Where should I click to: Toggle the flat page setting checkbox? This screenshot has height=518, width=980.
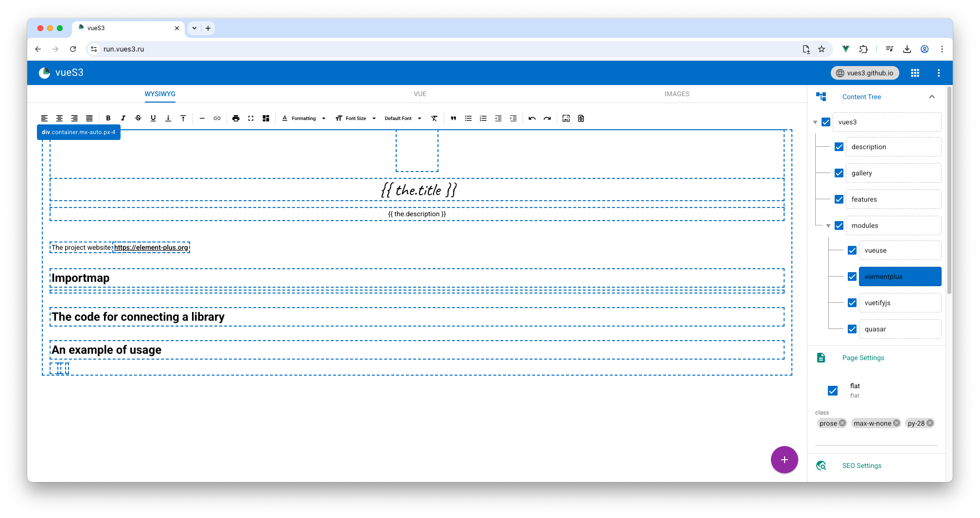tap(833, 391)
